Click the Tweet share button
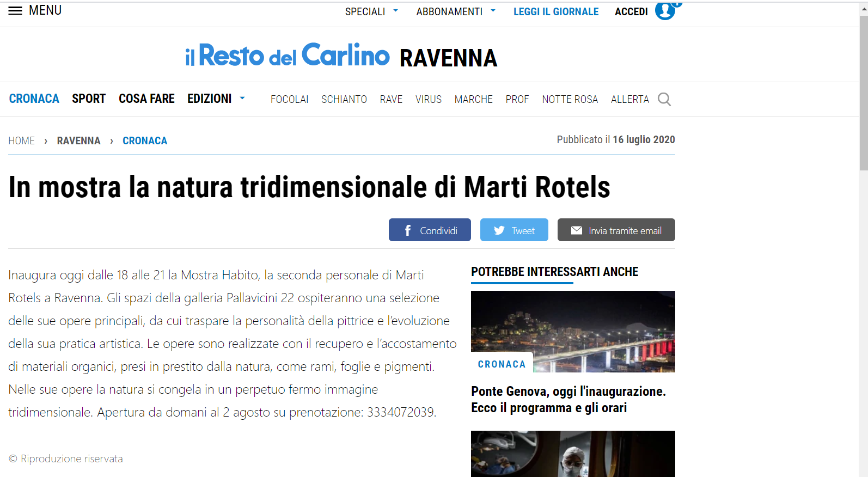 (514, 230)
